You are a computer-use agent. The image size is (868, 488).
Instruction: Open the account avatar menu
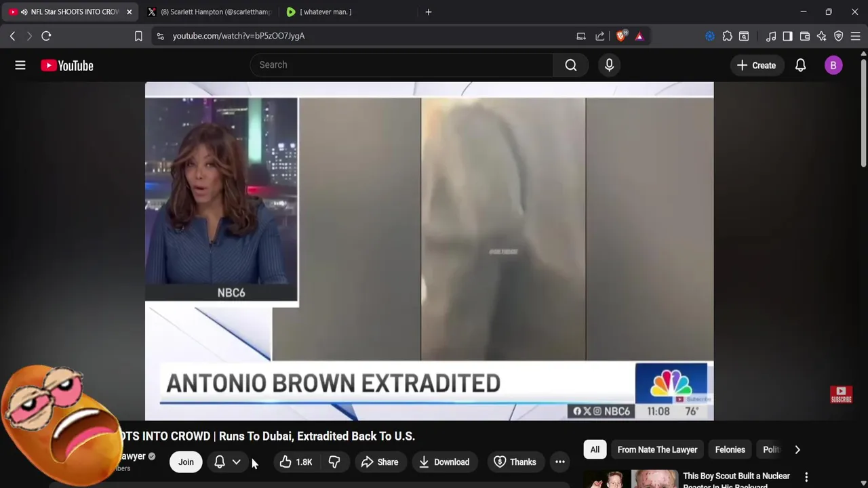(x=833, y=65)
